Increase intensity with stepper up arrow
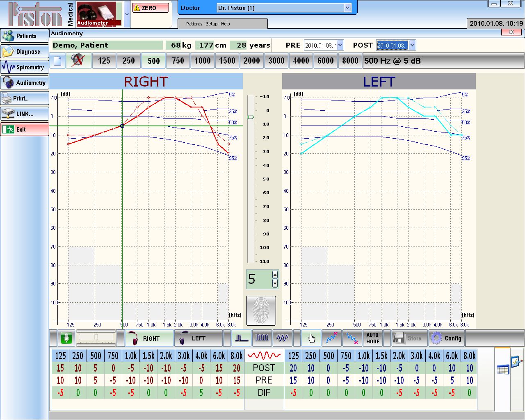 (x=275, y=275)
